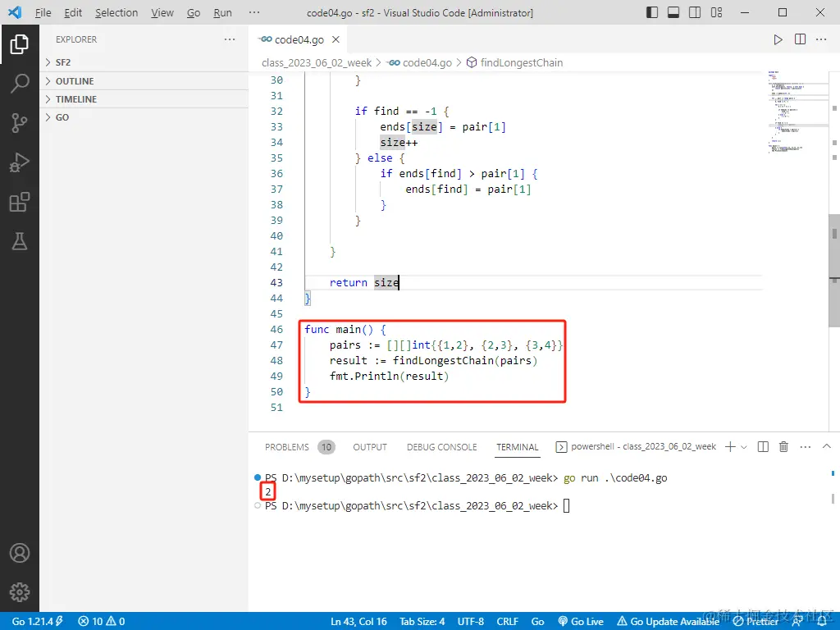Click the editor minimap preview
Screen dimensions: 840x630
tap(797, 112)
